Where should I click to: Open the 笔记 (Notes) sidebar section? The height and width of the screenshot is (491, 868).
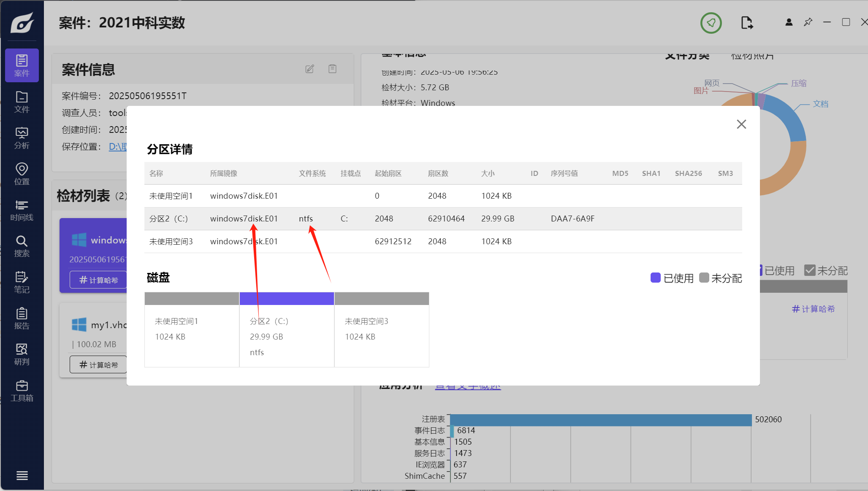click(22, 283)
